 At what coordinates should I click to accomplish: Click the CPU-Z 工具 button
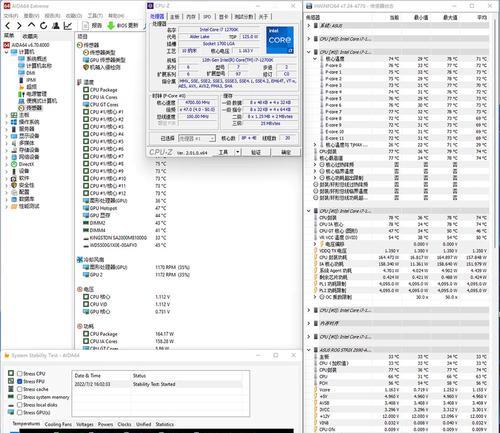pyautogui.click(x=223, y=152)
